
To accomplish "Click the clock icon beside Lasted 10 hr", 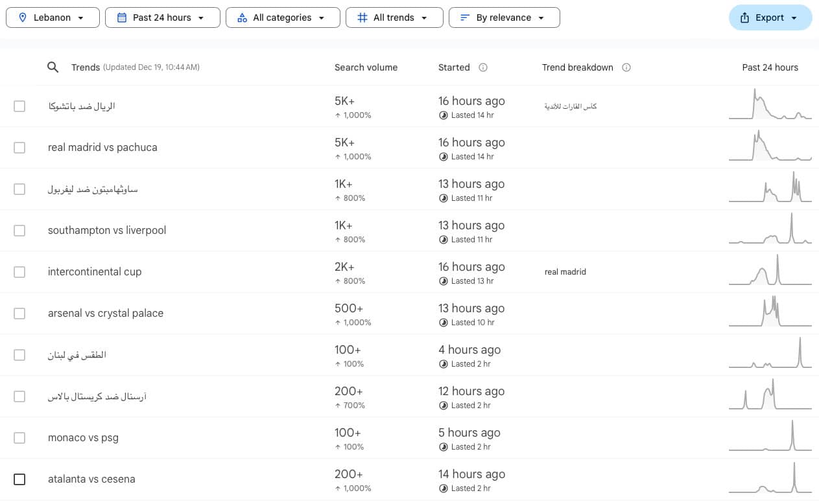I will (444, 323).
